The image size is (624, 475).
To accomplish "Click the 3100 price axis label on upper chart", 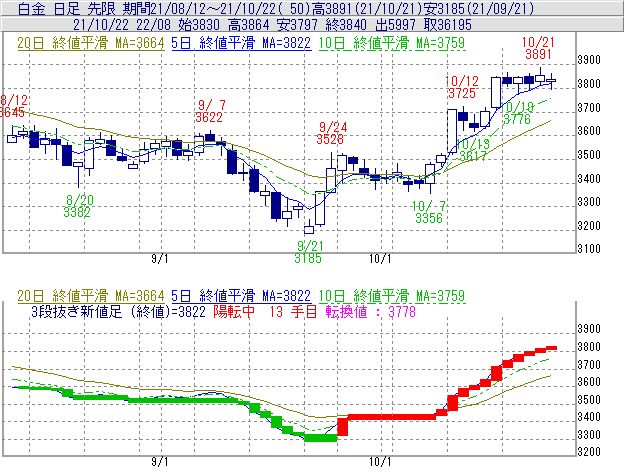I will pos(589,249).
